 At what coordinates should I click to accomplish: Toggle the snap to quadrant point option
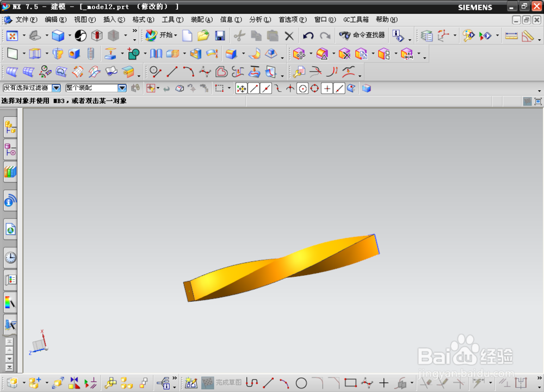click(x=314, y=89)
